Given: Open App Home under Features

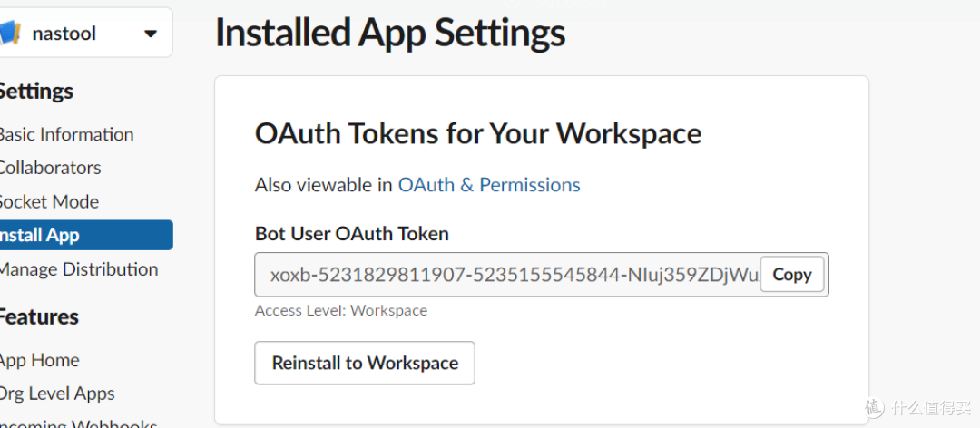Looking at the screenshot, I should [x=40, y=360].
